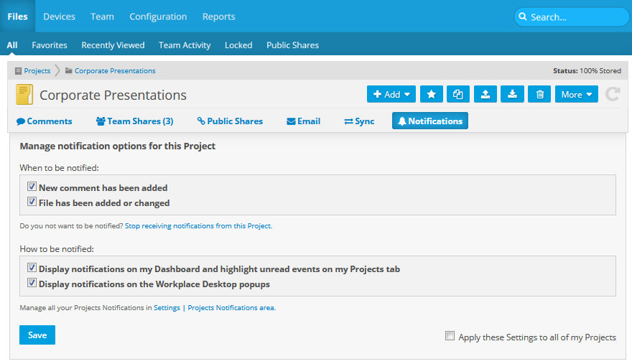Click the grey refresh arrow icon
This screenshot has width=632, height=364.
point(613,94)
